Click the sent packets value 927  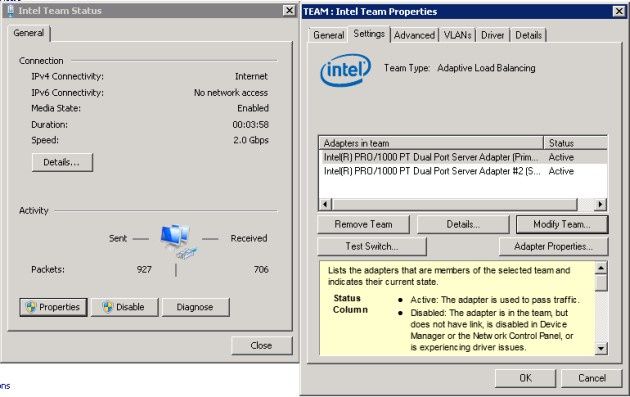pyautogui.click(x=144, y=270)
